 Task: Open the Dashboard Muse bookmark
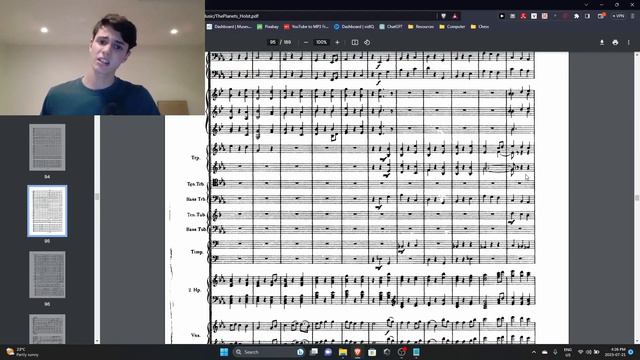pyautogui.click(x=229, y=27)
